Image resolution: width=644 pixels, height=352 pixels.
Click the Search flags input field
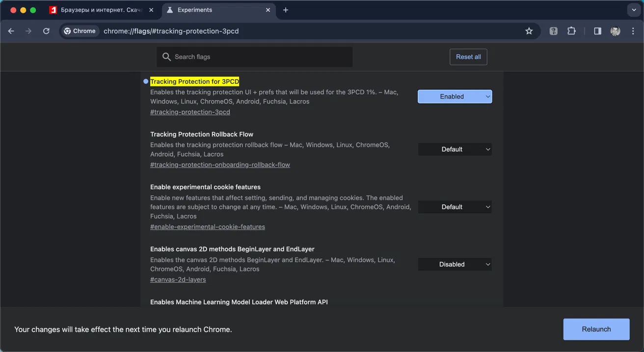tap(260, 57)
